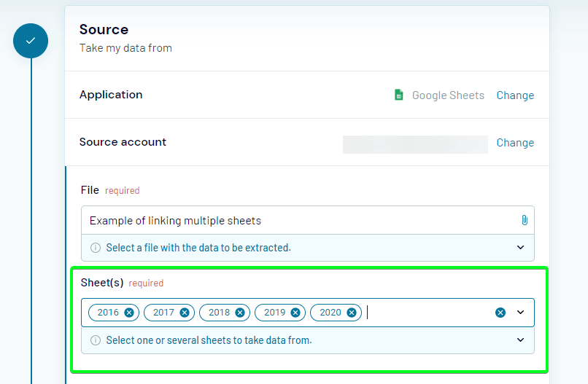The width and height of the screenshot is (588, 384).
Task: Click the Source section header
Action: (104, 30)
